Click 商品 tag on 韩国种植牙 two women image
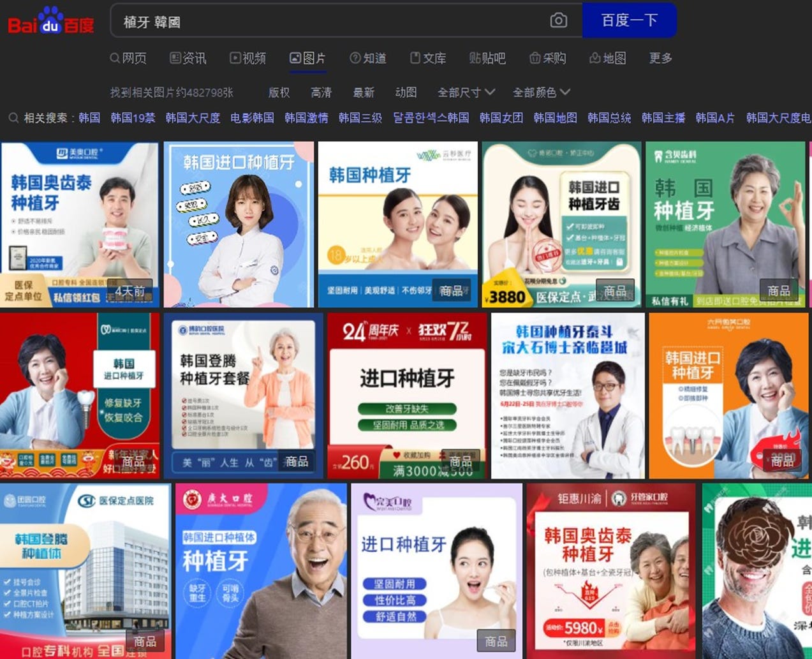Screen dimensions: 812x659 coord(452,291)
